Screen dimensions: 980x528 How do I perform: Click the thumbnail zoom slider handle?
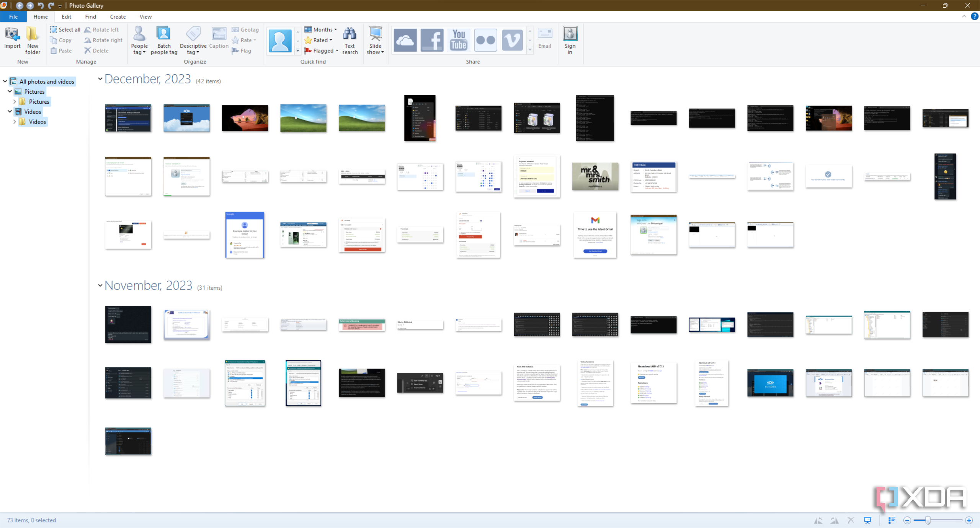pyautogui.click(x=928, y=520)
